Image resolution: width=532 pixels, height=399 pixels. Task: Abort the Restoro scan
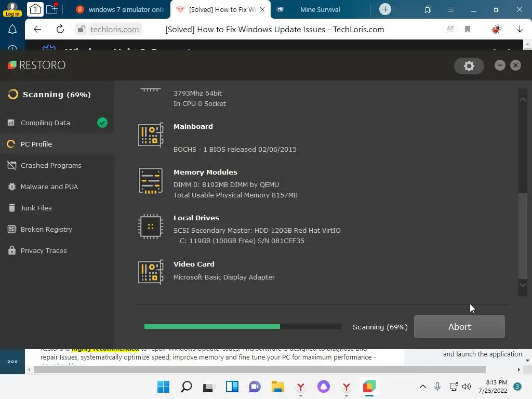tap(459, 327)
